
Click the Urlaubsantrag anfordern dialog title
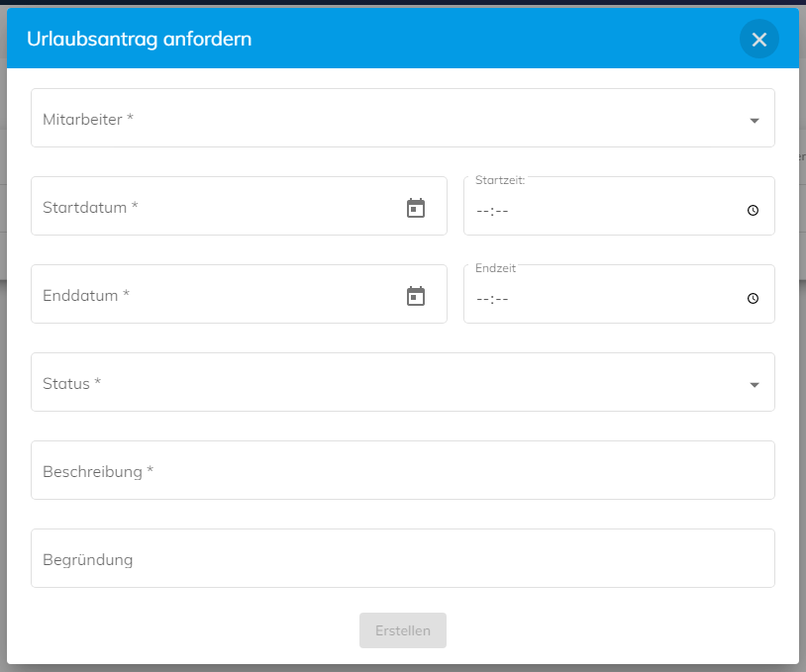pyautogui.click(x=140, y=39)
